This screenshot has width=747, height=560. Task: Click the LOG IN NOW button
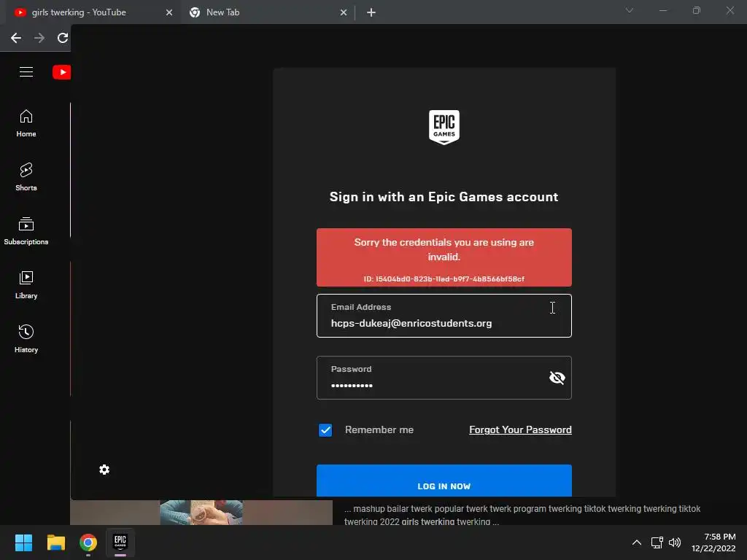[444, 481]
